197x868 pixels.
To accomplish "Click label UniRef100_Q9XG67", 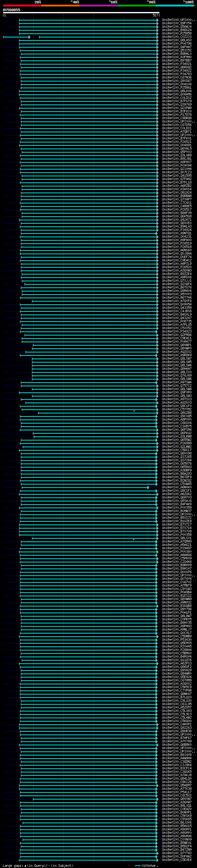I will (177, 81).
